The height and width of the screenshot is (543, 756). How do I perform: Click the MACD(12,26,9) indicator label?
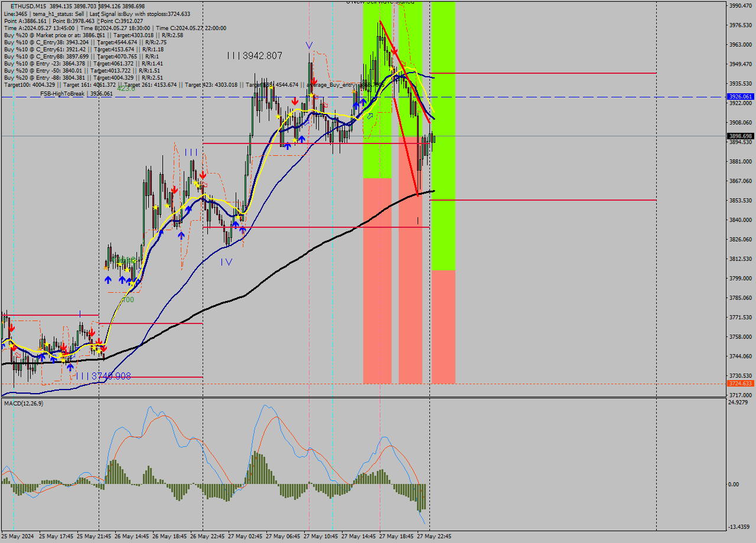tap(23, 403)
